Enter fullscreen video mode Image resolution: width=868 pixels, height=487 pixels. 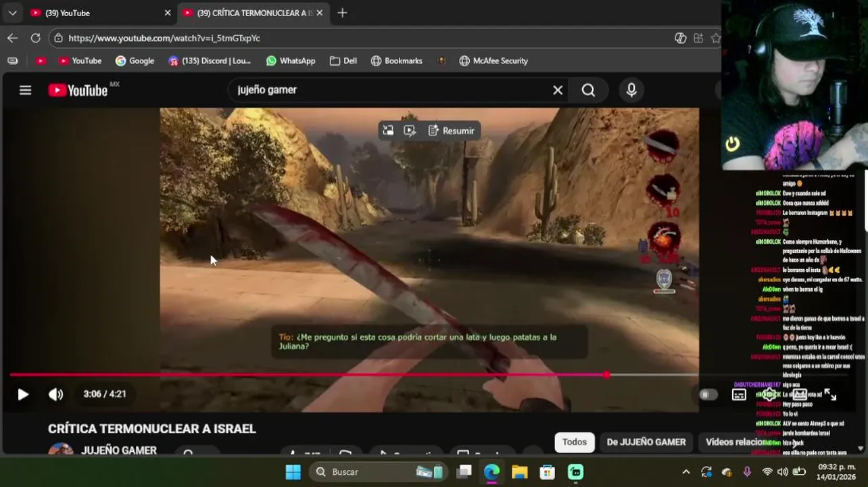[831, 394]
